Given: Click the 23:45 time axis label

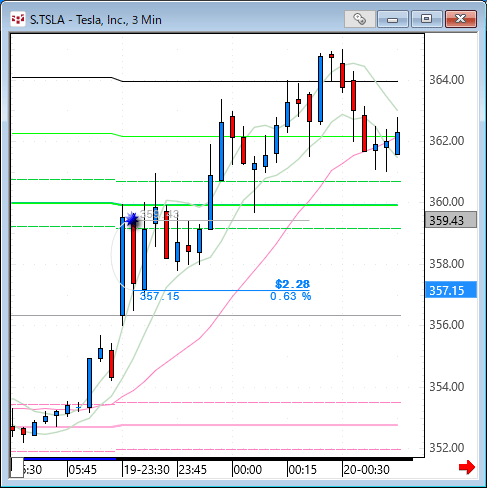Looking at the screenshot, I should coord(193,470).
